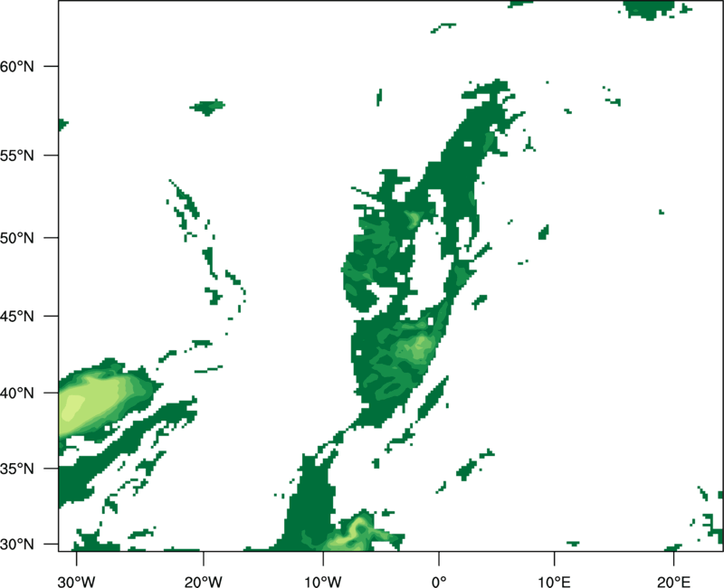Select the 30°W longitude label
The image size is (724, 588).
click(x=76, y=582)
